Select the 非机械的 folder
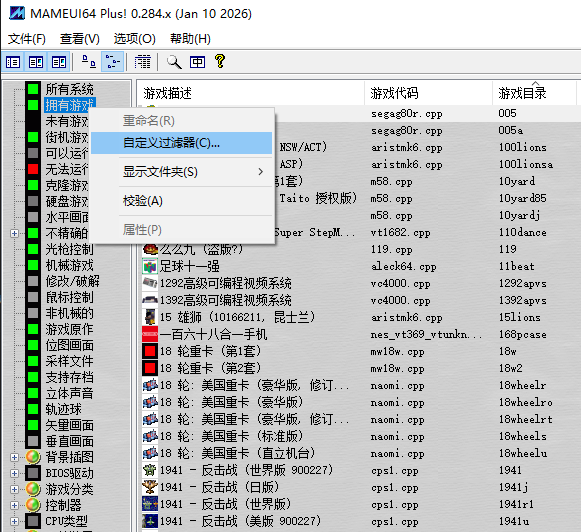The image size is (581, 532). click(70, 313)
